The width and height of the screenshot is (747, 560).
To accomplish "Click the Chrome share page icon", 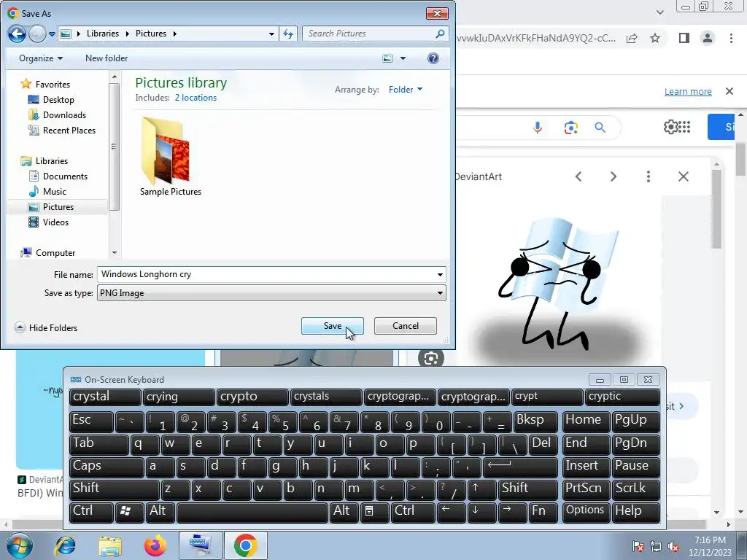I will coord(632,38).
